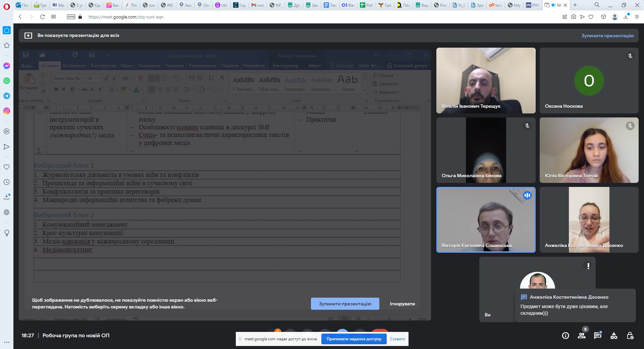Viewport: 644px width, 349px height.
Task: Open Telegram in the Opera sidebar
Action: tap(7, 96)
